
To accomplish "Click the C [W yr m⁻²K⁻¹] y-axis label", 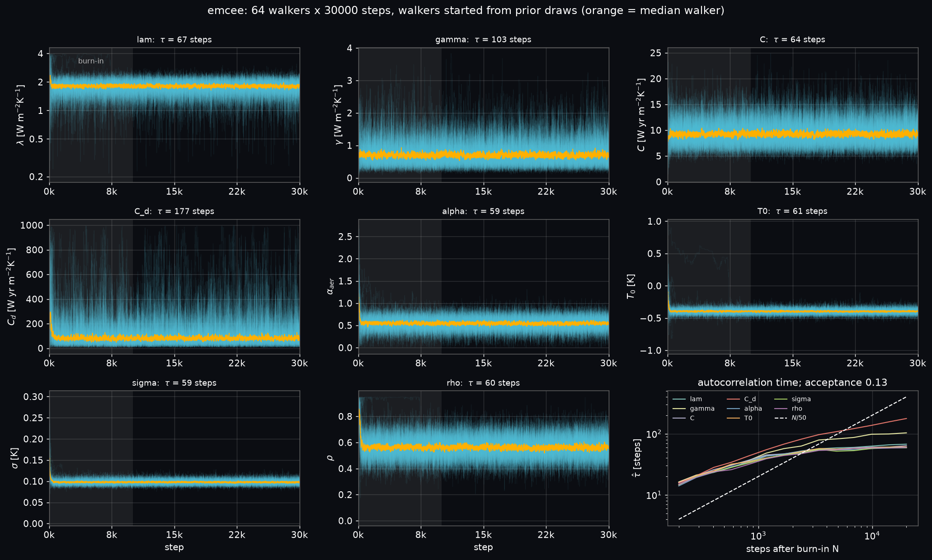I will pos(642,115).
